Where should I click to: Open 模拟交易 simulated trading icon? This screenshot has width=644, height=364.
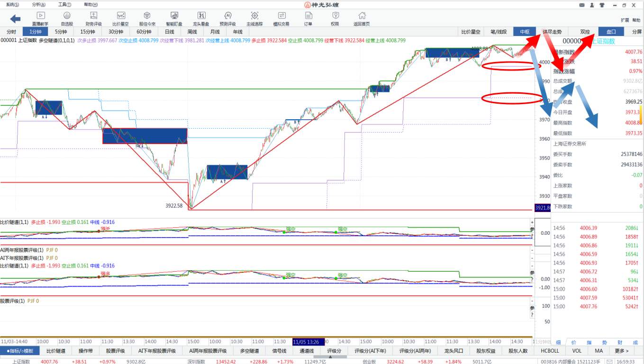click(x=281, y=18)
